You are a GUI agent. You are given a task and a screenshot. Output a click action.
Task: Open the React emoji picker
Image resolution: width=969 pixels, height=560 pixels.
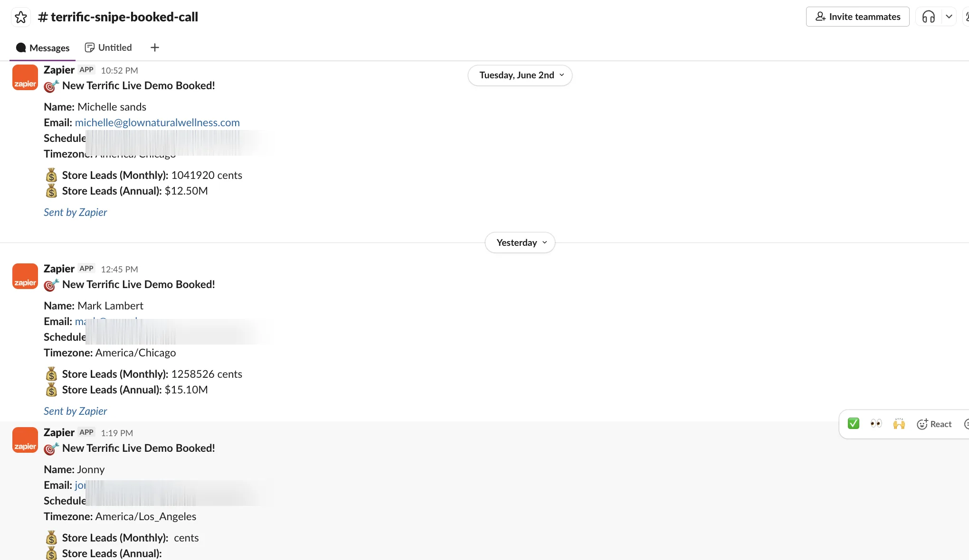pos(934,424)
